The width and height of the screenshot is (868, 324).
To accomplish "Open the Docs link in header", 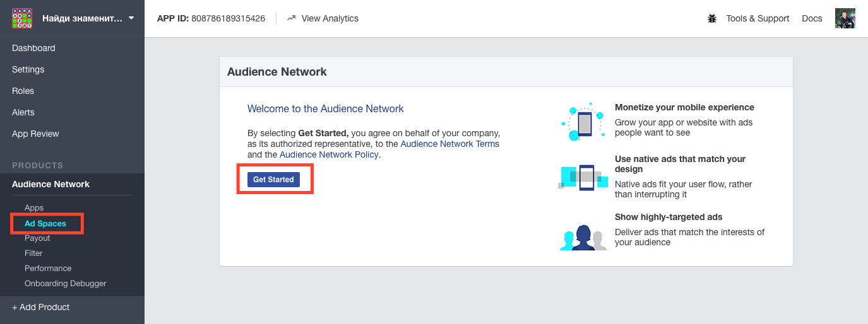I will click(812, 18).
